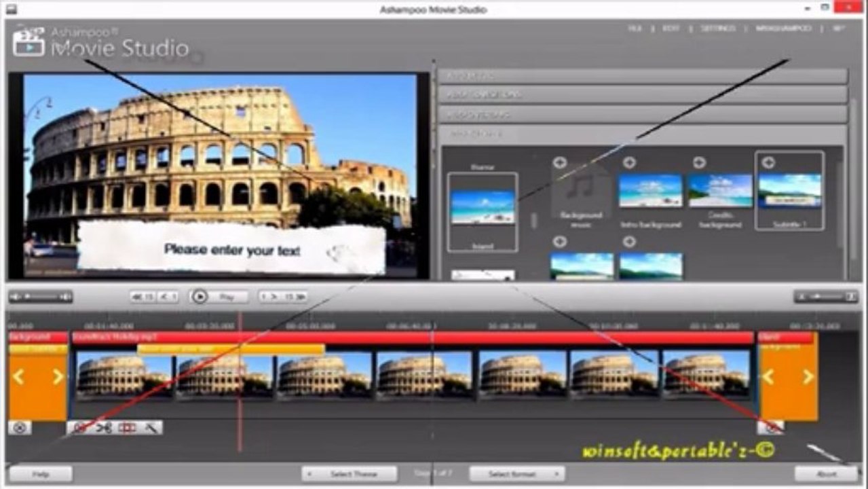Click the timeline zoom slider

[825, 297]
